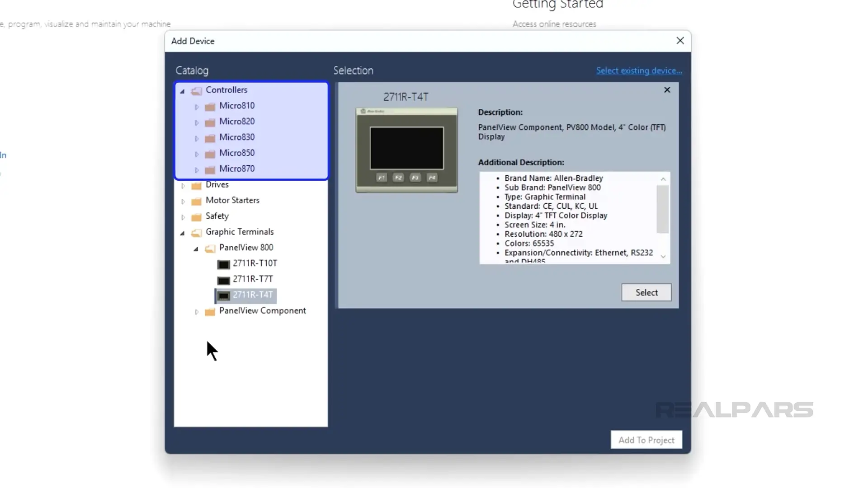Image resolution: width=868 pixels, height=488 pixels.
Task: Click the 2711R-T7T terminal icon
Action: (x=223, y=280)
